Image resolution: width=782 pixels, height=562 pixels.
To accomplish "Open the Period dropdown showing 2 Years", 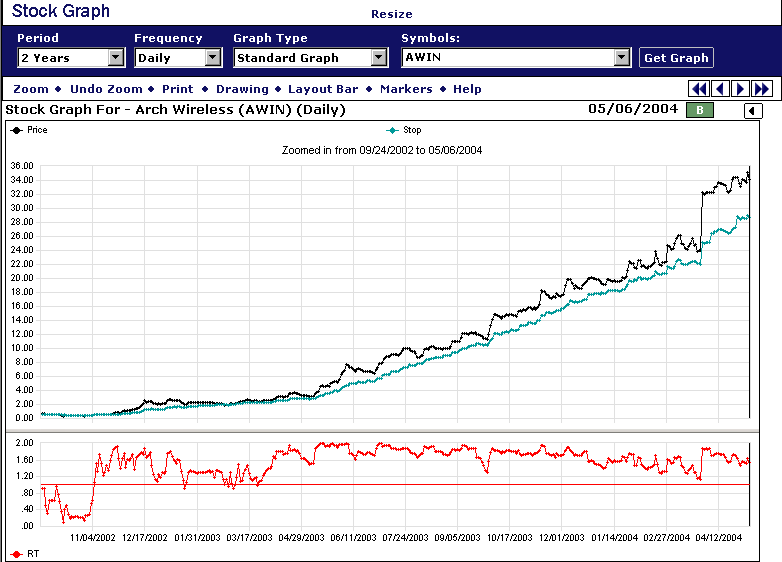I will coord(116,58).
